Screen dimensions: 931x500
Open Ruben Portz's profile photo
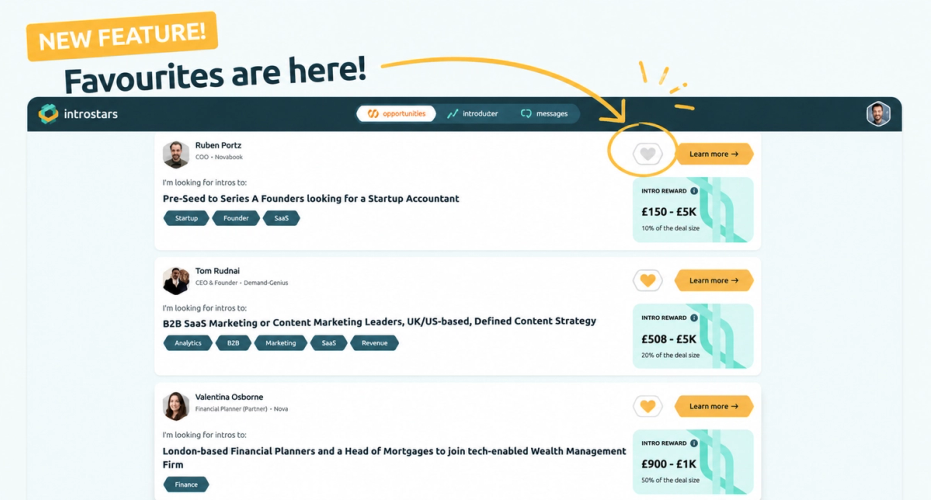coord(176,154)
